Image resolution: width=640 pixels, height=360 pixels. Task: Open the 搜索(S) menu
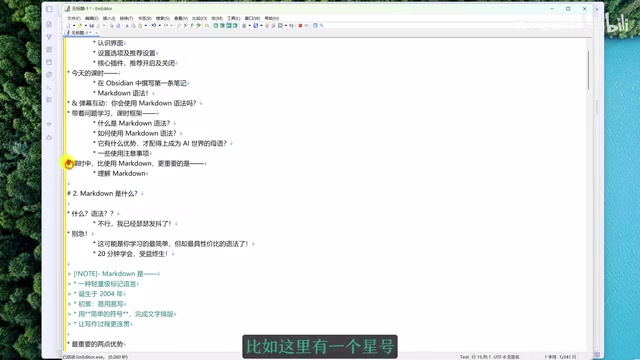pos(163,18)
